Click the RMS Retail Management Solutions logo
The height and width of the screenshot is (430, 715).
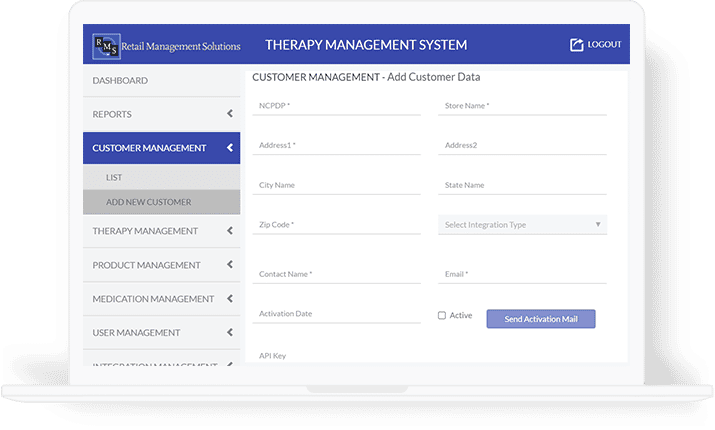[x=164, y=45]
